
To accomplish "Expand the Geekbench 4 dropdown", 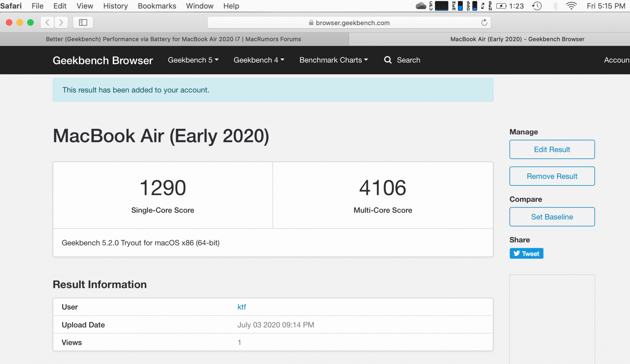I will click(x=259, y=60).
